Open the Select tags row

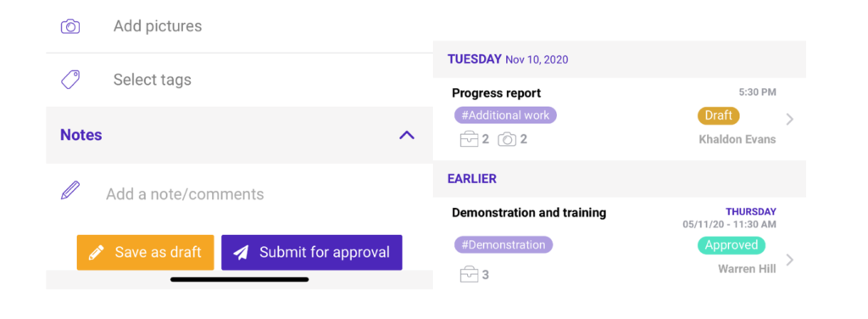[239, 80]
